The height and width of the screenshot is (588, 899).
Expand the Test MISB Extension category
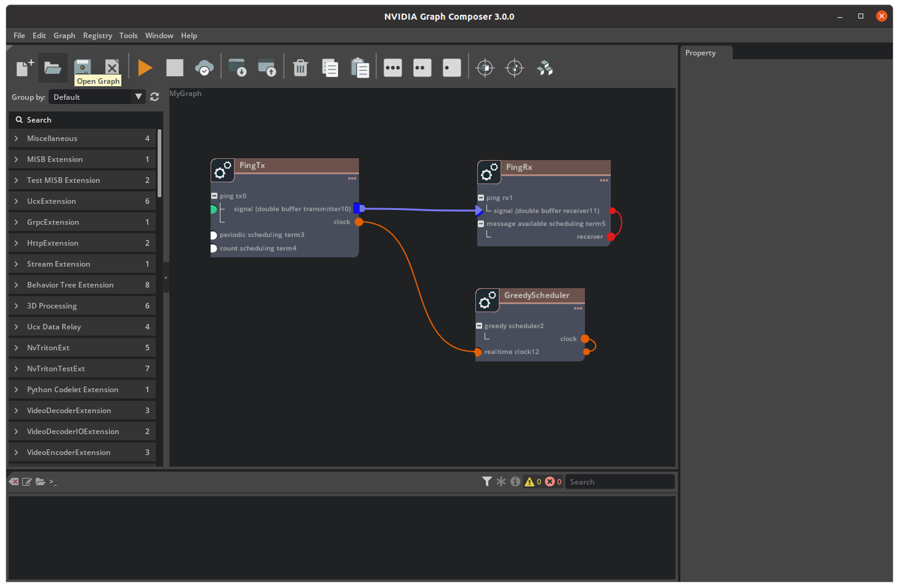coord(83,180)
